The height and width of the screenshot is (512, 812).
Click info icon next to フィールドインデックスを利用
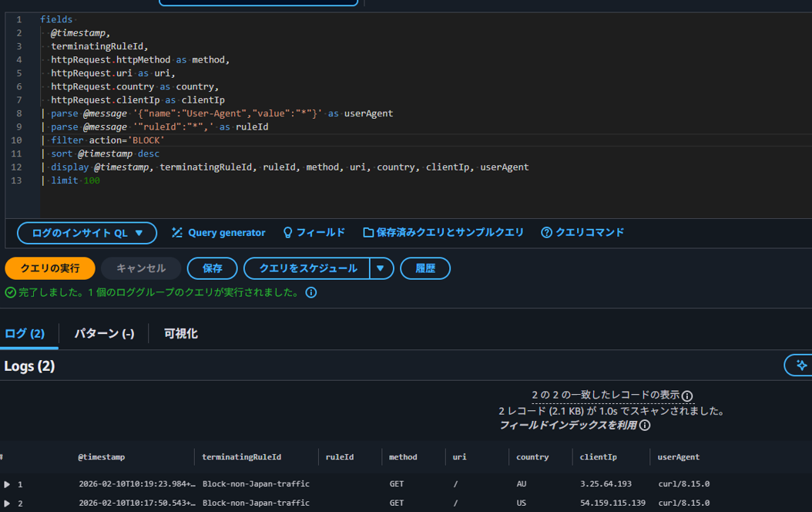coord(645,426)
